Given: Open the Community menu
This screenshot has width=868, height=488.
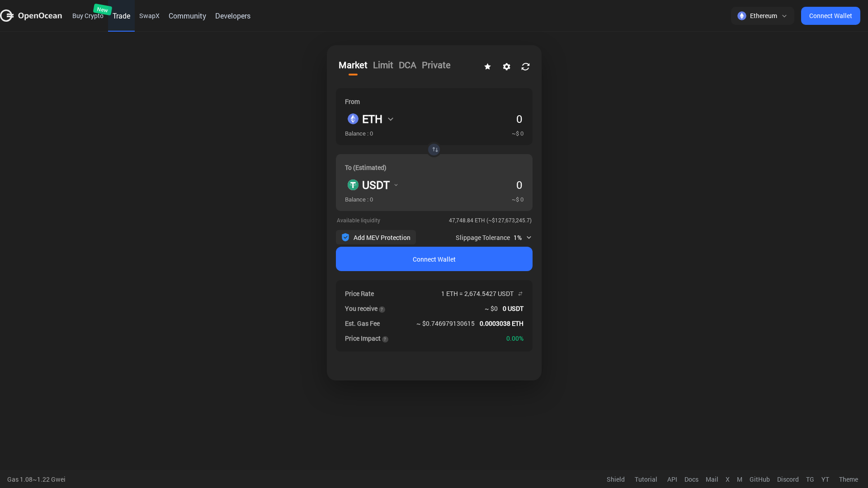Looking at the screenshot, I should click(x=187, y=16).
